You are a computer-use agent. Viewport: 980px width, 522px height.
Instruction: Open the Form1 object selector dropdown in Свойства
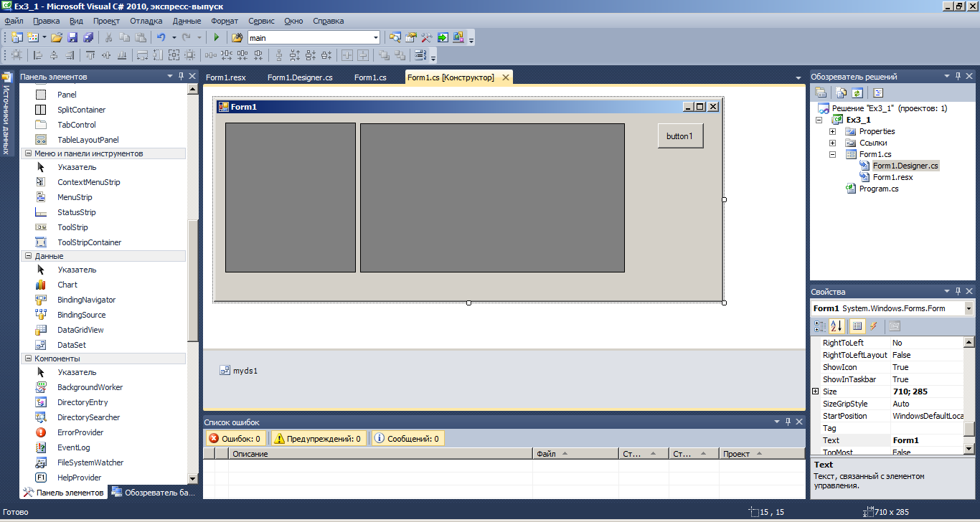(x=969, y=308)
